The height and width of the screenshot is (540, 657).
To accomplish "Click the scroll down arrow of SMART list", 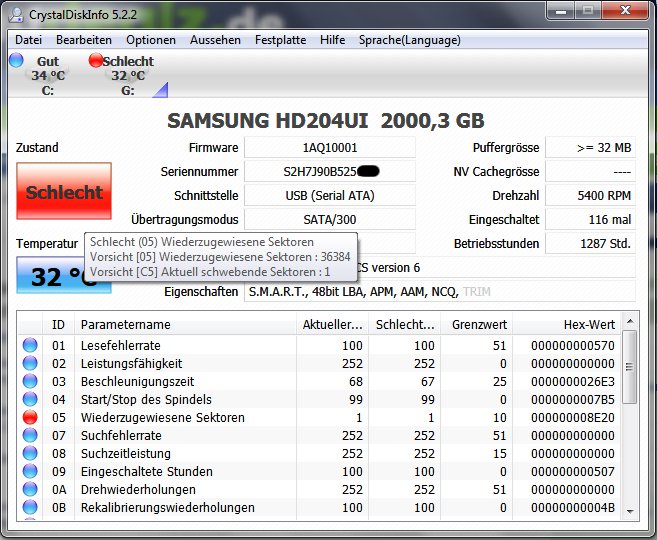I will coord(630,512).
